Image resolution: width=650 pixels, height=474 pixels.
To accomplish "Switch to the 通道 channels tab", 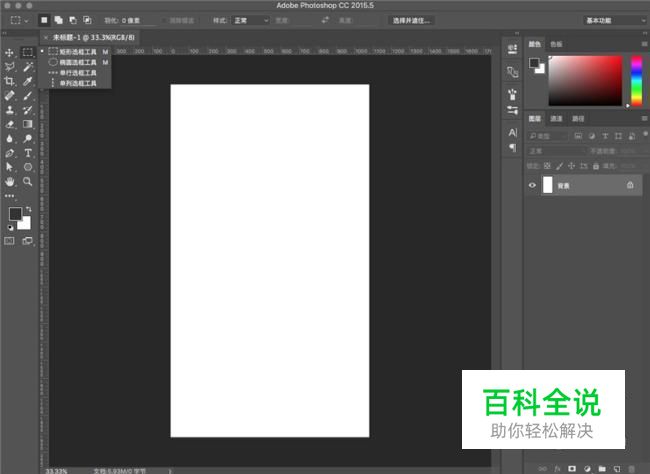I will tap(556, 118).
